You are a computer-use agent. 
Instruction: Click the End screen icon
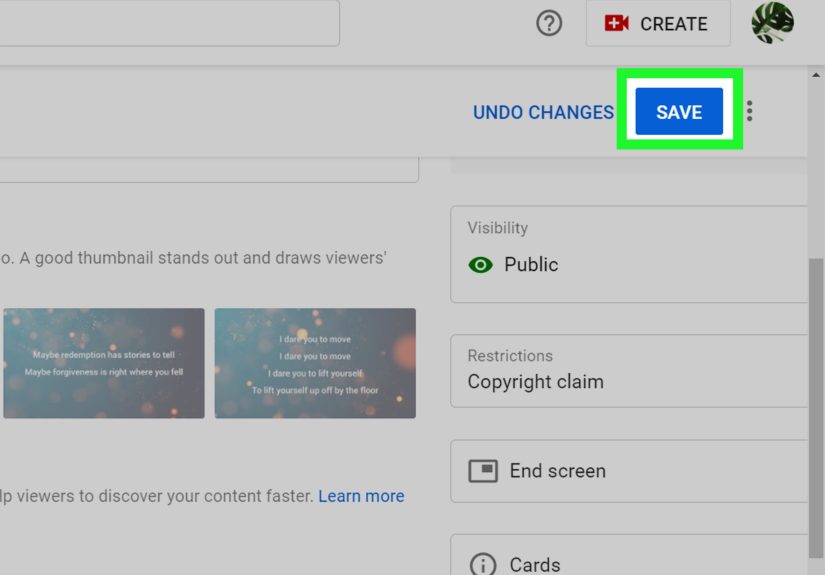[483, 471]
